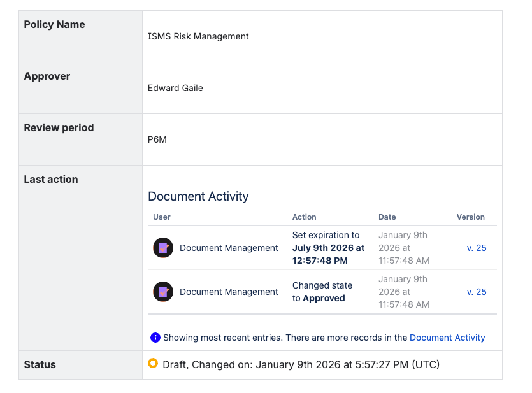Select the Document Management name in Changed state row

click(x=229, y=292)
